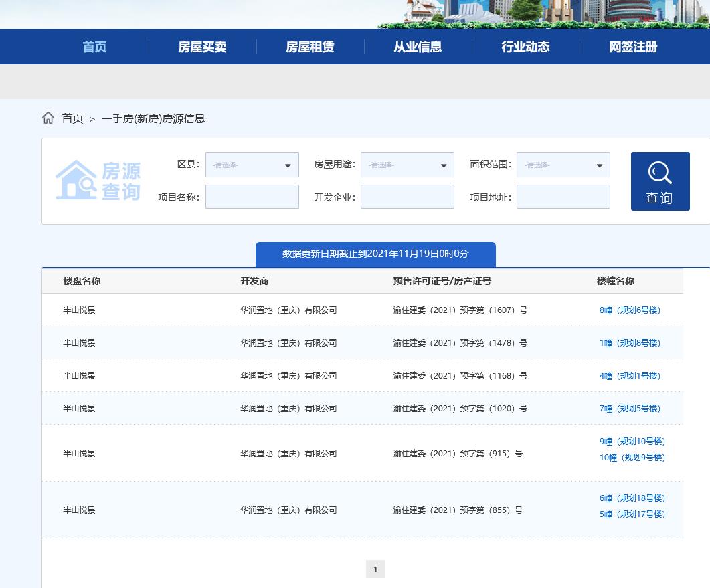Open building link 10幢（规划9号楼）

pyautogui.click(x=632, y=458)
